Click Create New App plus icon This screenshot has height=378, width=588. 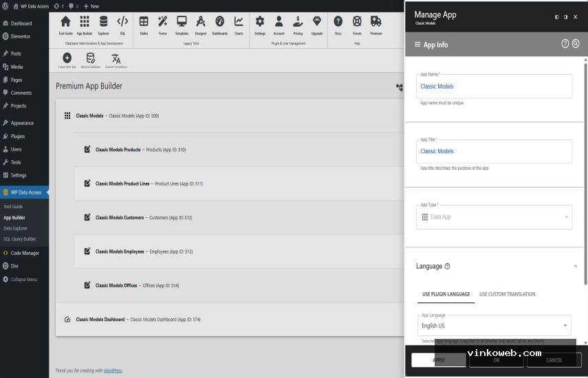(67, 58)
